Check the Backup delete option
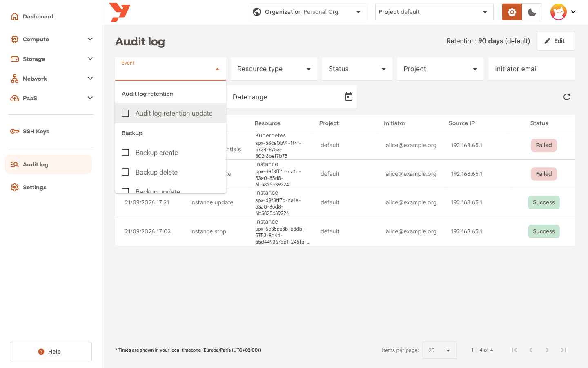The height and width of the screenshot is (368, 588). click(x=171, y=172)
